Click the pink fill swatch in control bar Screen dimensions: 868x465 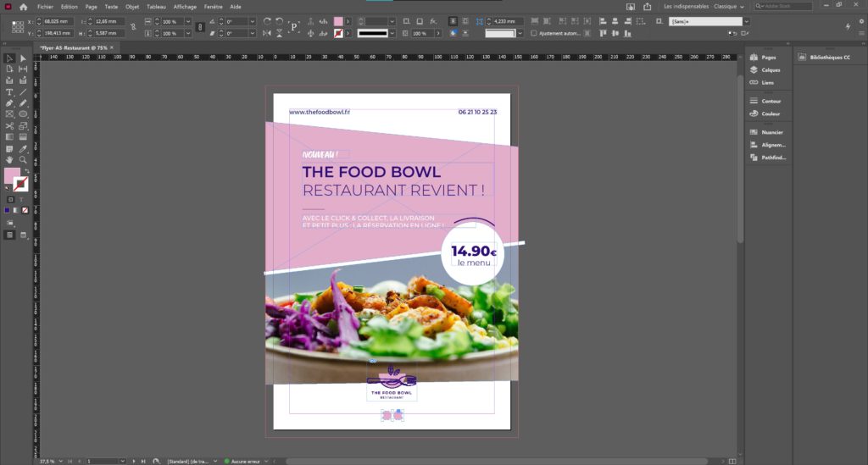338,21
